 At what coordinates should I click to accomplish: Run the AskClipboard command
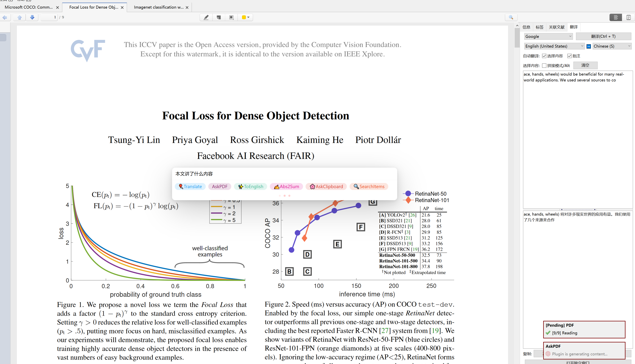[x=326, y=186]
